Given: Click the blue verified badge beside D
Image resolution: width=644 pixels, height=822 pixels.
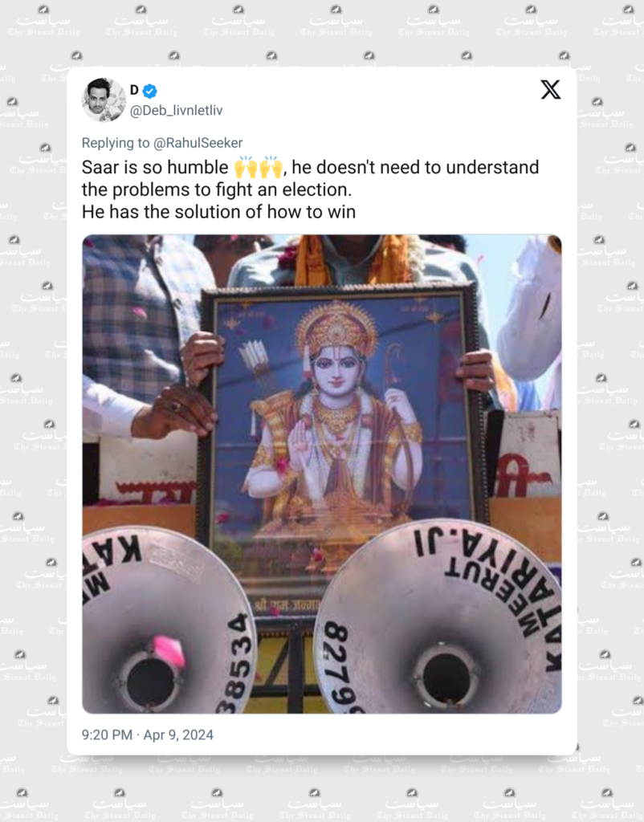Looking at the screenshot, I should click(150, 92).
